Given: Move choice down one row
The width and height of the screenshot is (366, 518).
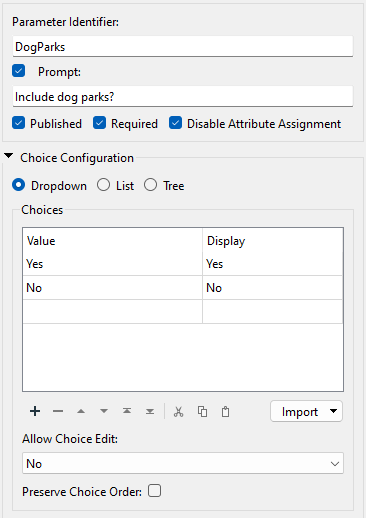Looking at the screenshot, I should coord(104,411).
